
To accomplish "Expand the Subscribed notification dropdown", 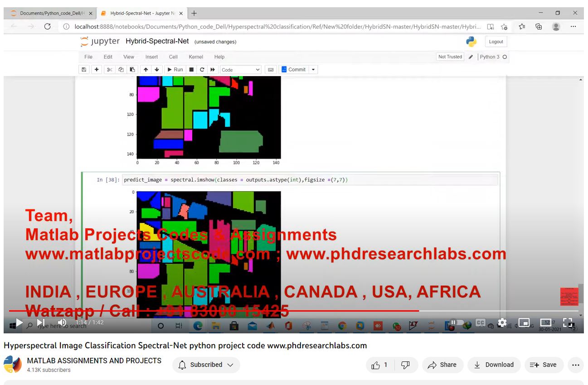I will tap(230, 365).
